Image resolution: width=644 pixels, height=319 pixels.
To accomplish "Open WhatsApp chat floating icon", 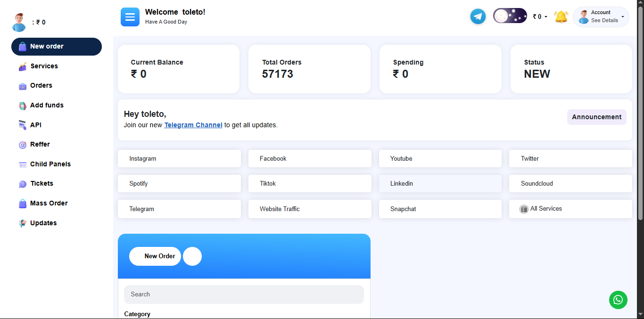I will [618, 300].
